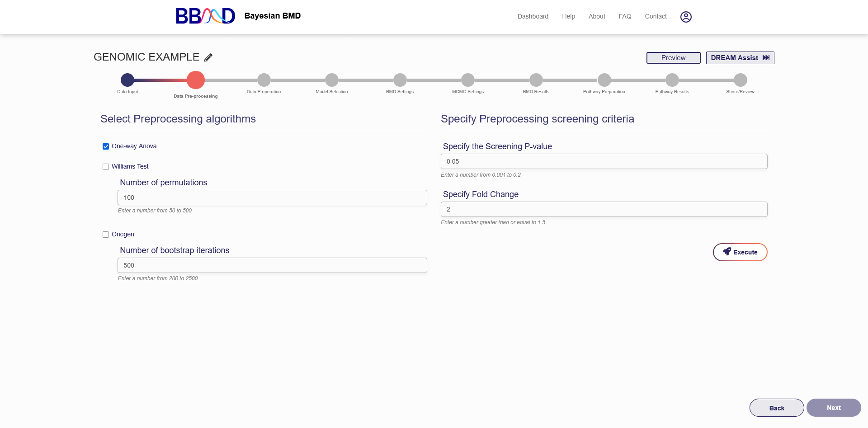The height and width of the screenshot is (428, 868).
Task: Go to the BMD Results step
Action: pyautogui.click(x=536, y=80)
